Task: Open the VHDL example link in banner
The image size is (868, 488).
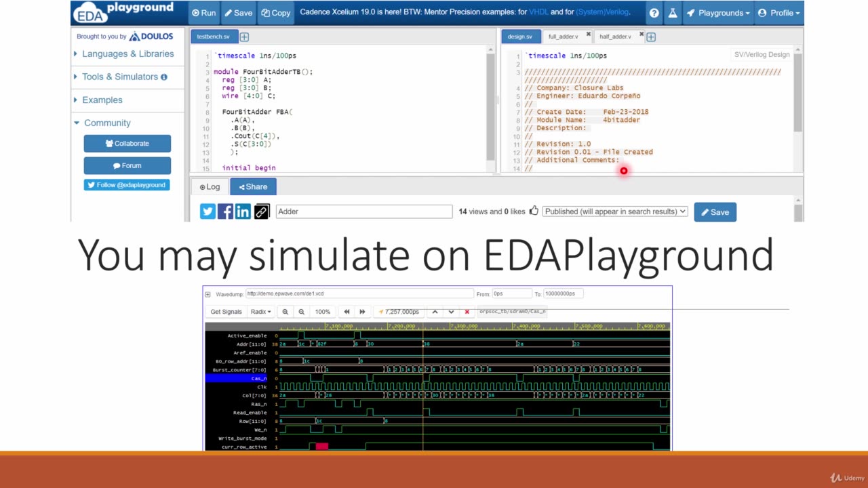Action: 538,12
